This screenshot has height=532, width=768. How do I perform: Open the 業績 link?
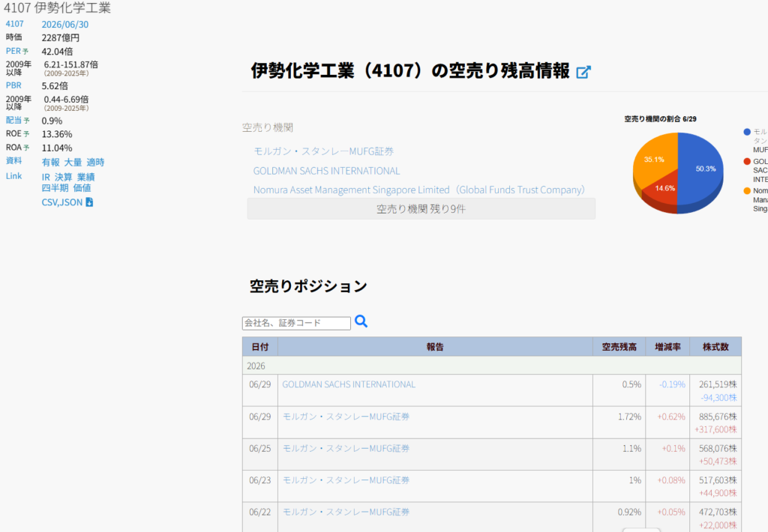[85, 177]
